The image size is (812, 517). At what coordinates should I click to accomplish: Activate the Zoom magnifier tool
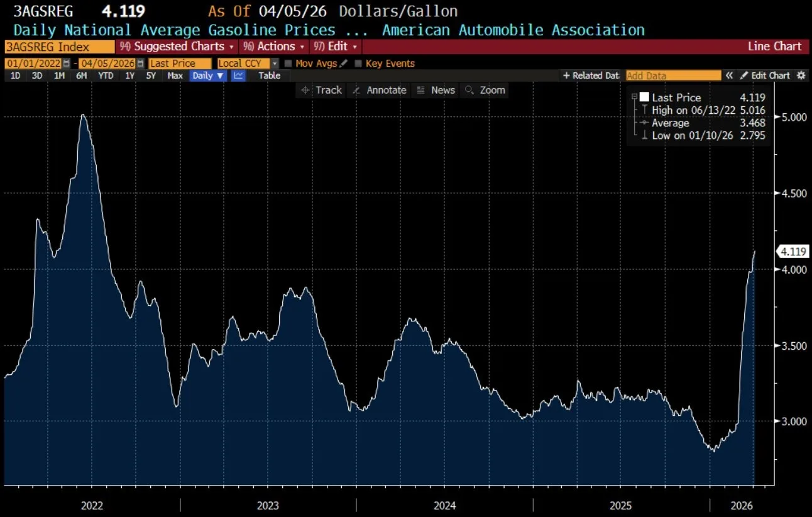[x=485, y=90]
